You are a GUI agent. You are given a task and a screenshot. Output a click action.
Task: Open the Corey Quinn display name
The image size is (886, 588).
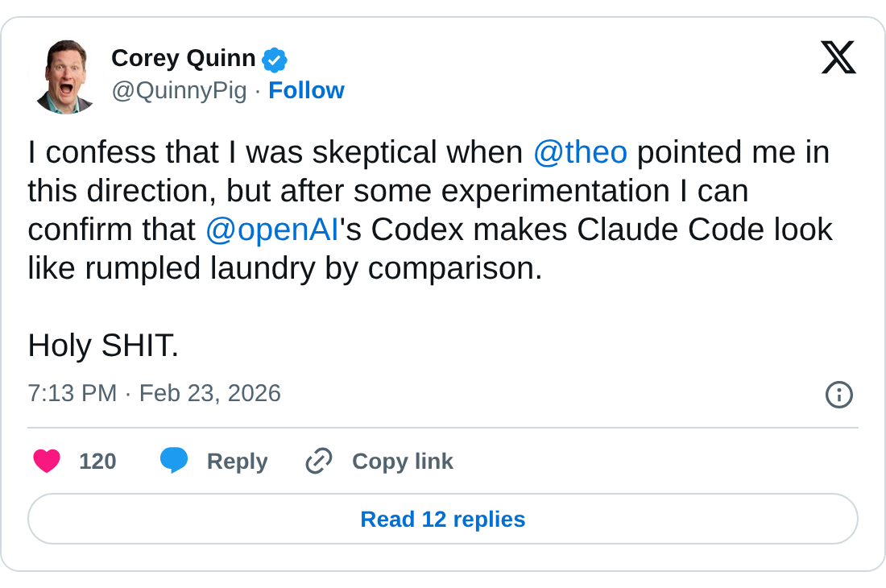[183, 58]
